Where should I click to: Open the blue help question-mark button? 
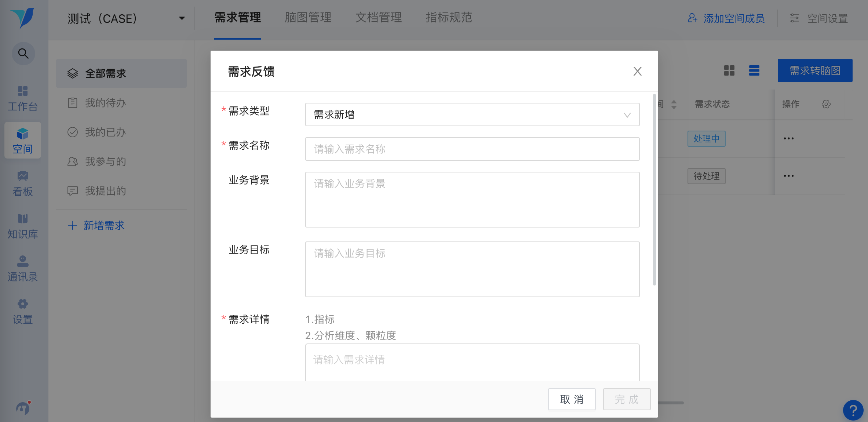point(853,410)
